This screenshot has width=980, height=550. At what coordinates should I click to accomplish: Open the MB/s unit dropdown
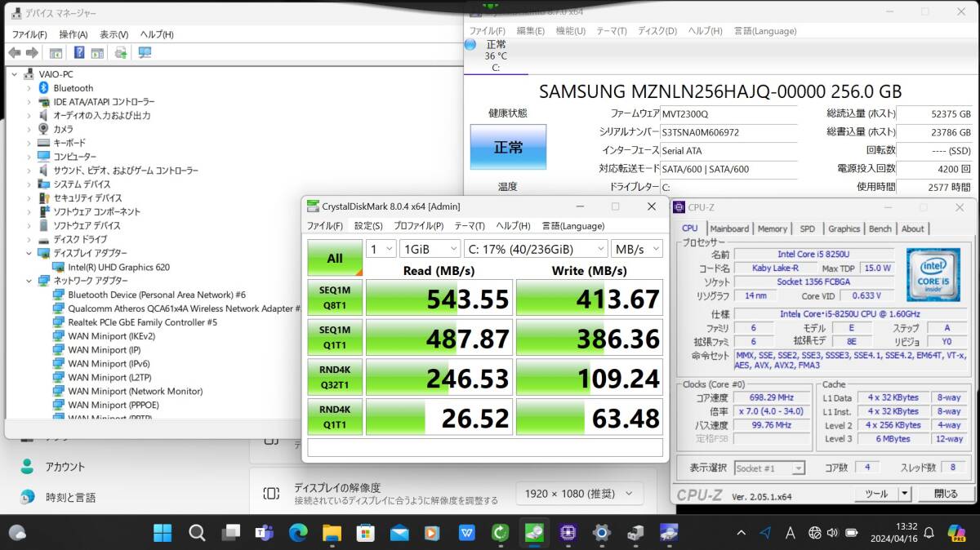point(636,249)
